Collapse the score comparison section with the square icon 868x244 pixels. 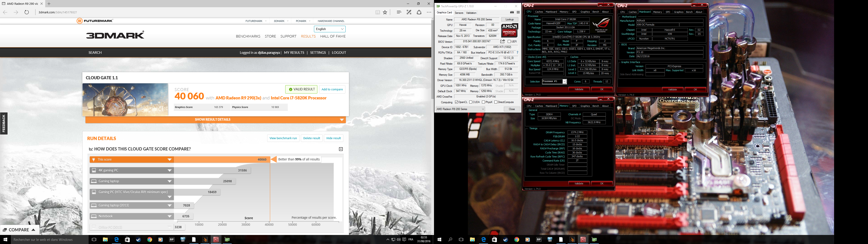pos(341,149)
